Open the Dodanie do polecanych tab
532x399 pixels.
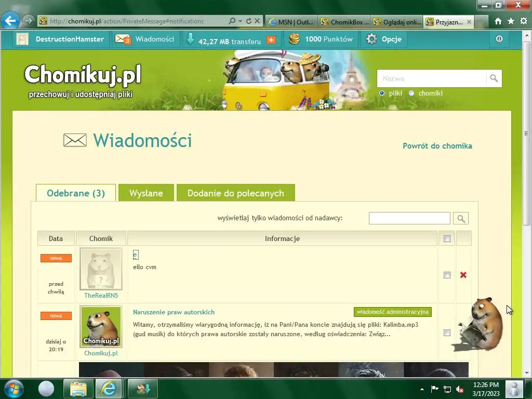236,193
